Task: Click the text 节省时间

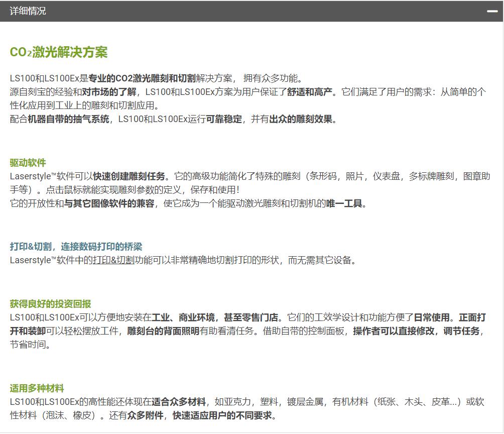Action: (28, 345)
